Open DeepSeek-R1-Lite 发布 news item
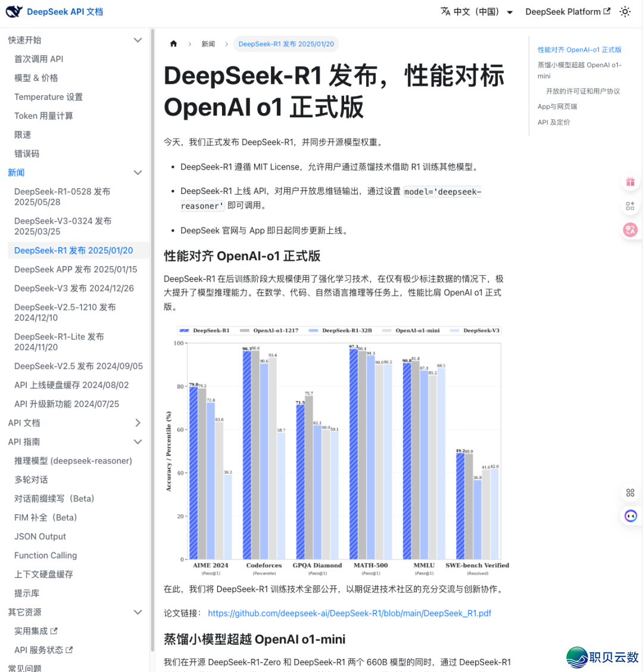643x672 pixels. coord(59,342)
